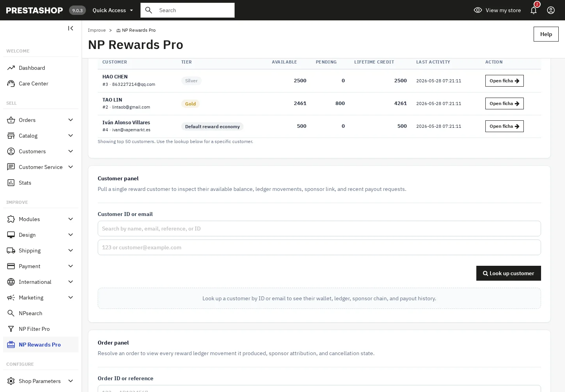Viewport: 565px width, 392px height.
Task: Click the Stats chart icon
Action: pos(11,183)
